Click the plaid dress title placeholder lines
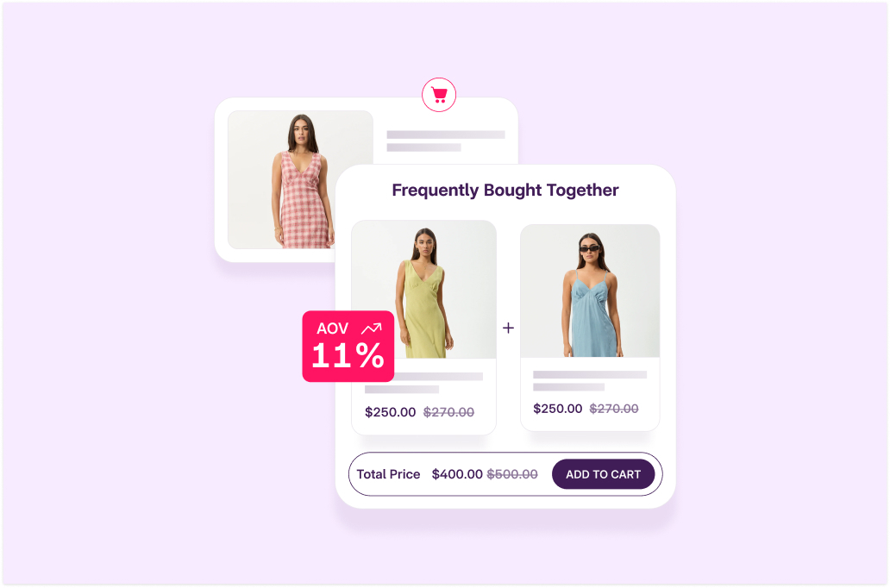Image resolution: width=890 pixels, height=588 pixels. click(446, 141)
